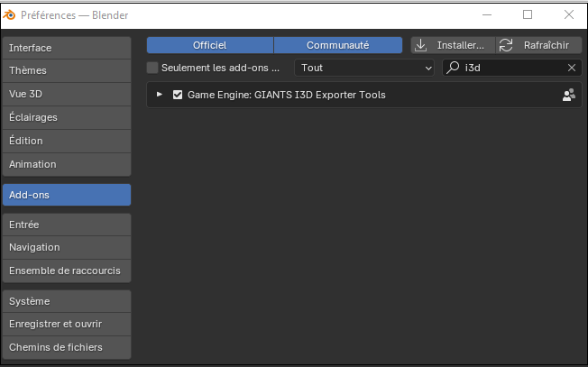
Task: Toggle the Officiel filter
Action: tap(209, 45)
